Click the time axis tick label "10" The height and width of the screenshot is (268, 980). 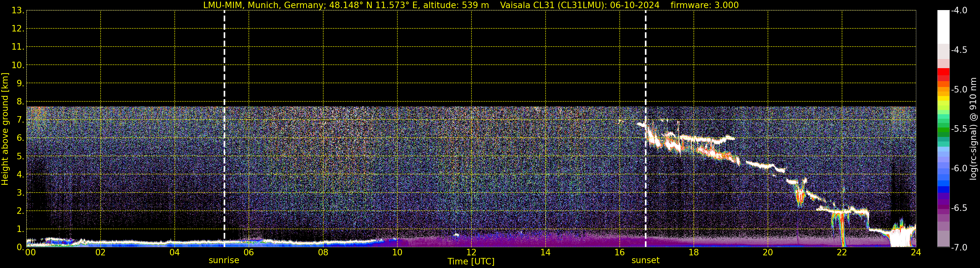pos(397,252)
